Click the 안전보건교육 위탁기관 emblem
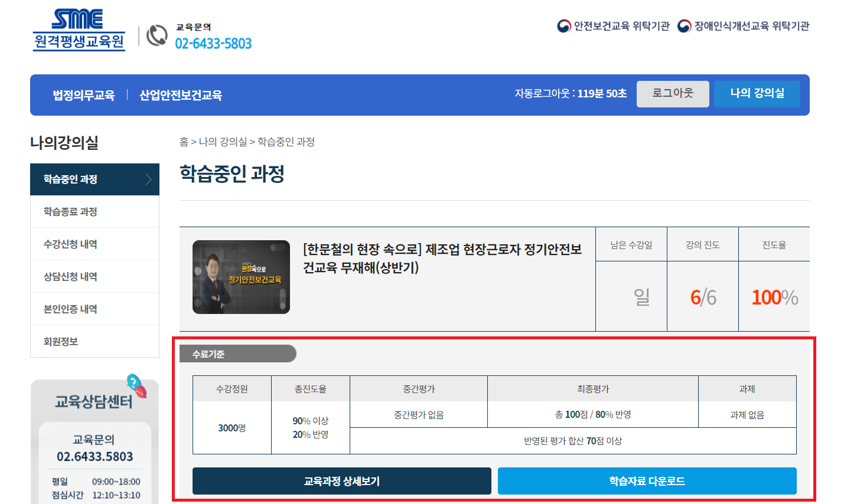 point(564,26)
